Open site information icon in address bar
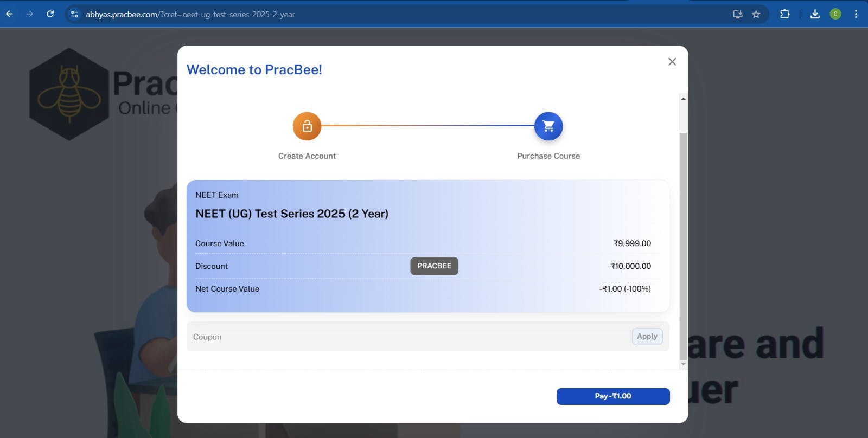 [75, 14]
